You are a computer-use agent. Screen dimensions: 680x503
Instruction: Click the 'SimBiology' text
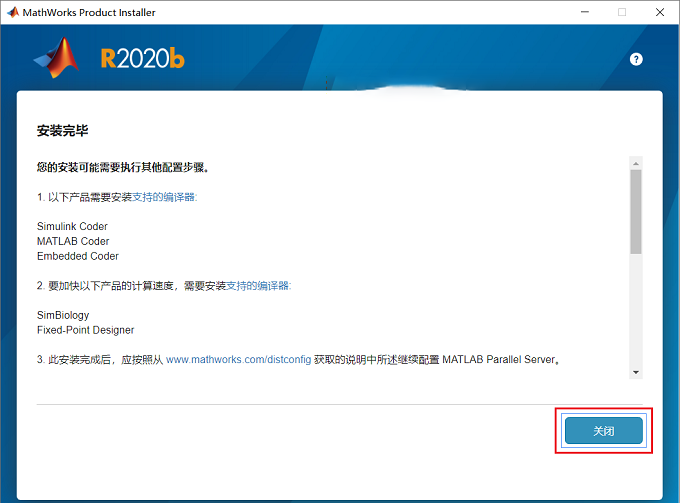point(63,315)
